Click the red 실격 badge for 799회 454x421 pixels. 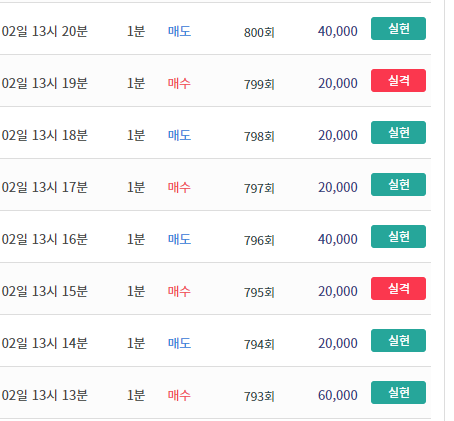point(398,81)
